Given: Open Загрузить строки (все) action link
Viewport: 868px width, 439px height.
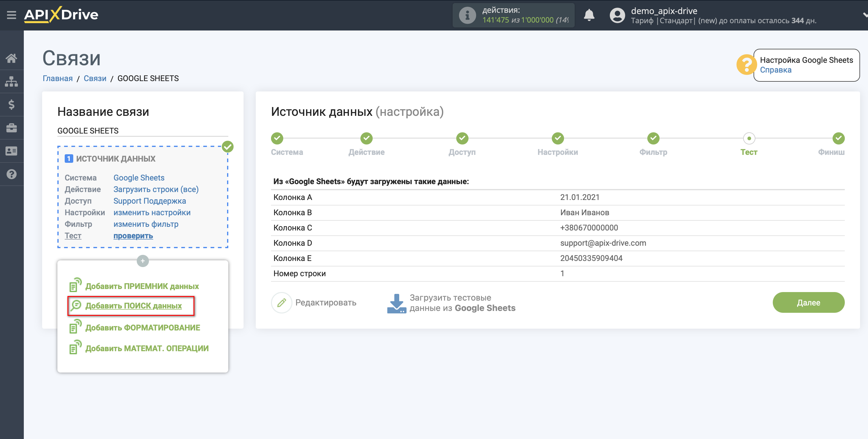Looking at the screenshot, I should pyautogui.click(x=156, y=189).
